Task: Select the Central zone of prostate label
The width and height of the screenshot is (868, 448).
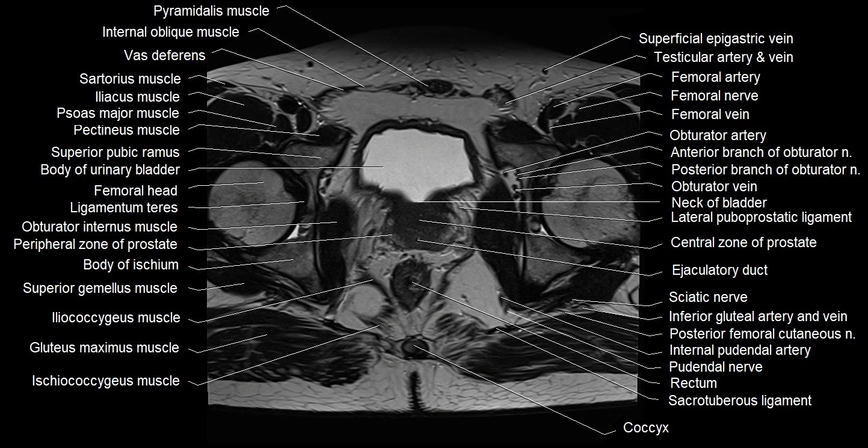Action: [743, 242]
